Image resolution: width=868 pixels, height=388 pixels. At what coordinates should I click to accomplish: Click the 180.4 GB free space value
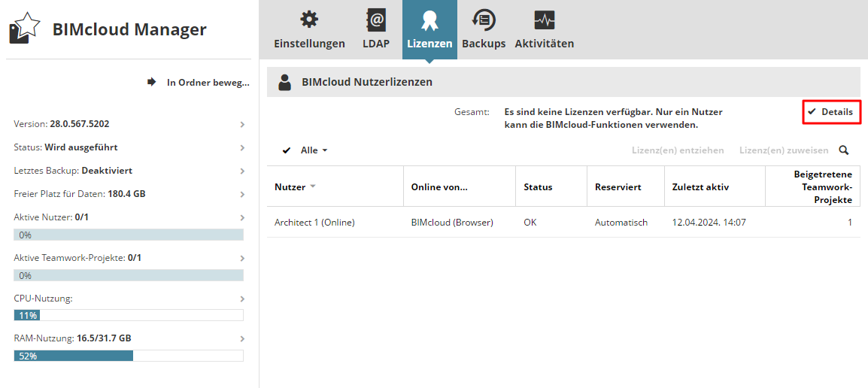(x=127, y=194)
